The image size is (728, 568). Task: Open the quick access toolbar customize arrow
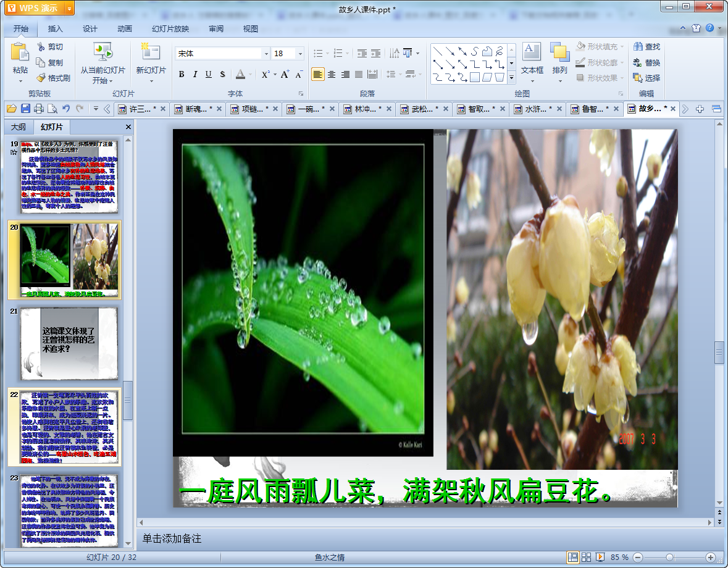click(96, 109)
